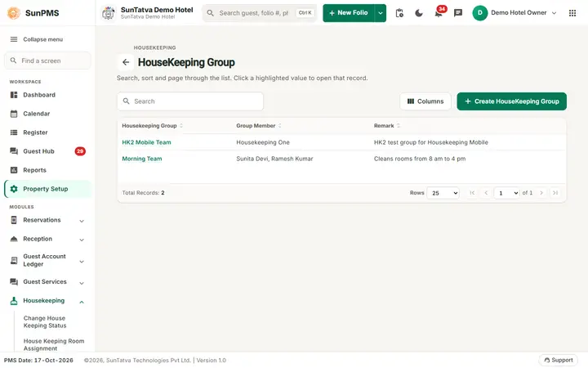Click the Calendar sidebar icon
The width and height of the screenshot is (588, 368).
(x=14, y=114)
